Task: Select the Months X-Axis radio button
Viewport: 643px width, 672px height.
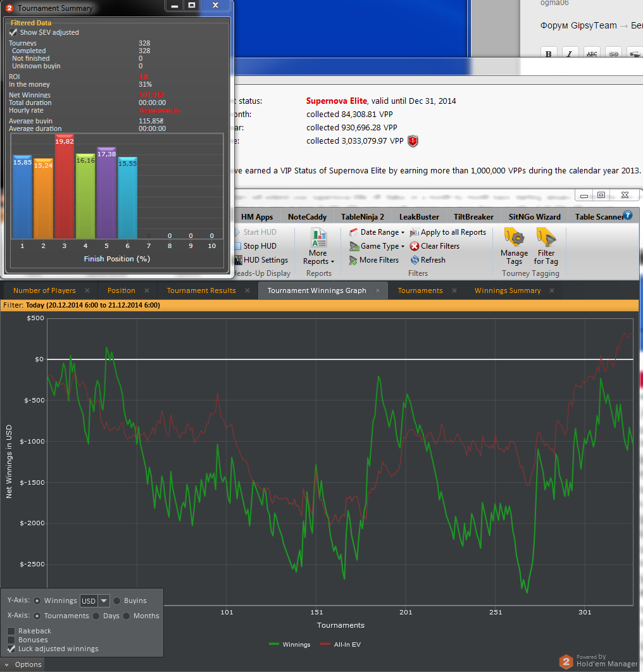Action: (126, 616)
